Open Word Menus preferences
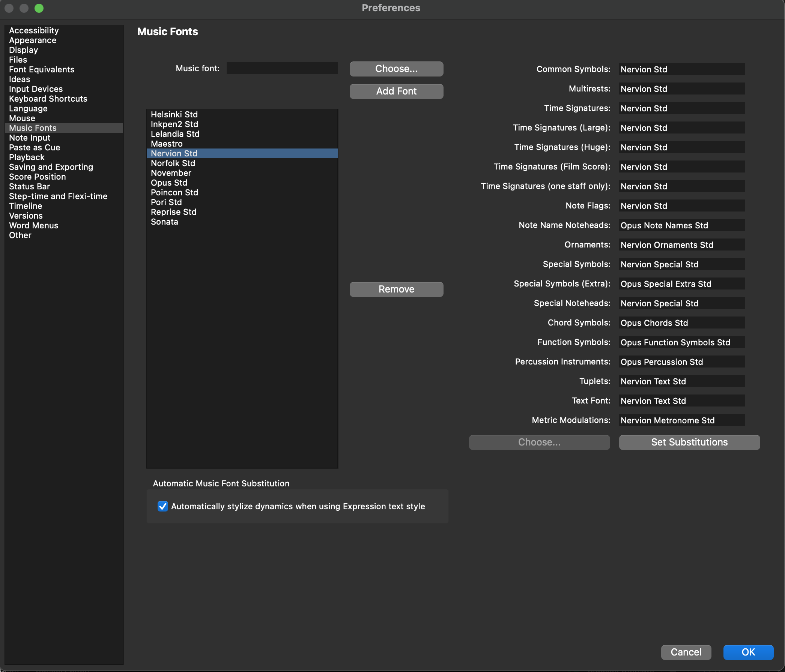The width and height of the screenshot is (785, 672). click(64, 226)
